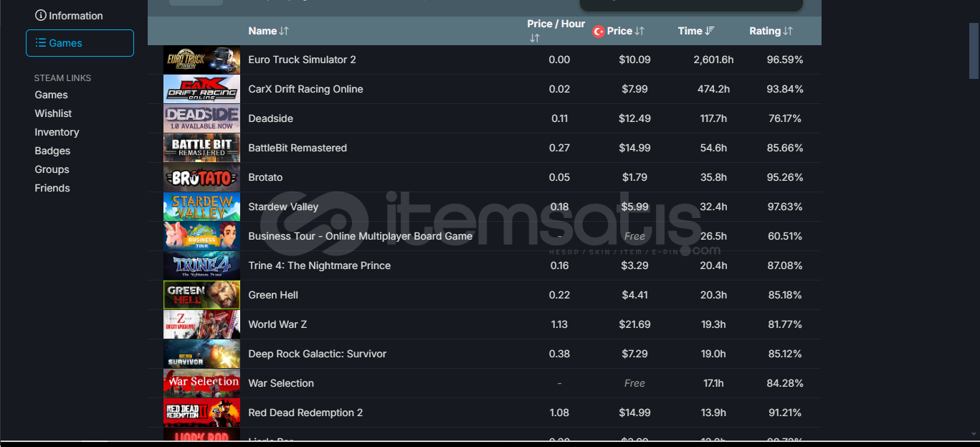Viewport: 980px width, 447px height.
Task: Click the Red Dead Redemption 2 name
Action: tap(305, 413)
